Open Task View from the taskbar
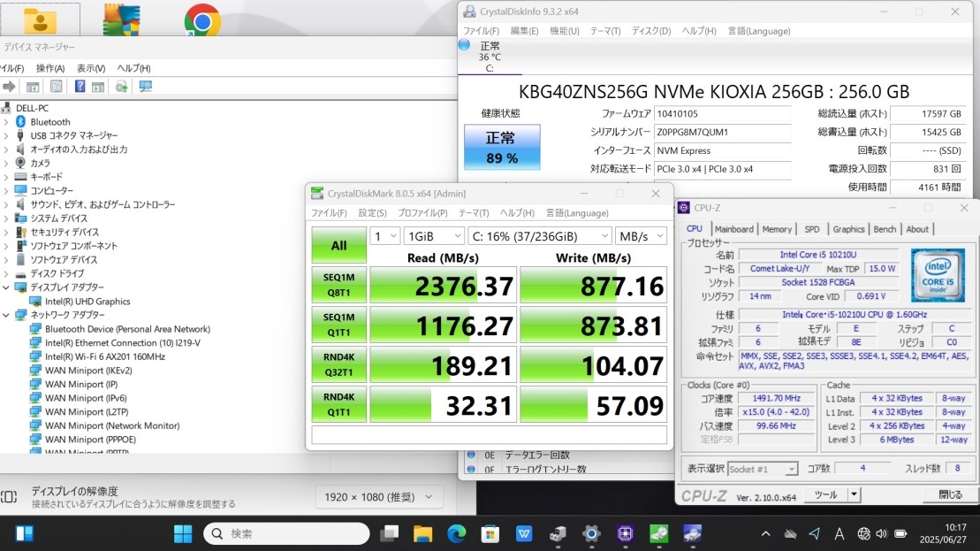Screen dimensions: 980x551 [x=390, y=533]
